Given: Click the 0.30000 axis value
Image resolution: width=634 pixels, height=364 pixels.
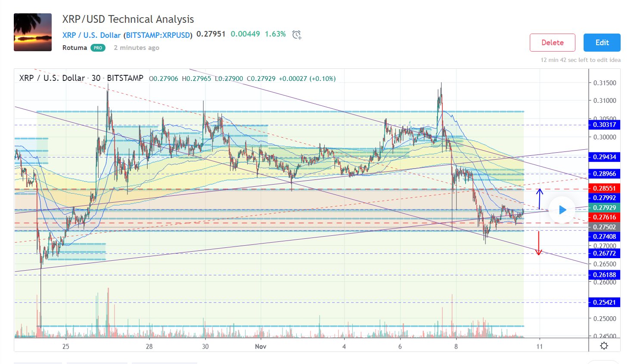Looking at the screenshot, I should click(x=605, y=137).
